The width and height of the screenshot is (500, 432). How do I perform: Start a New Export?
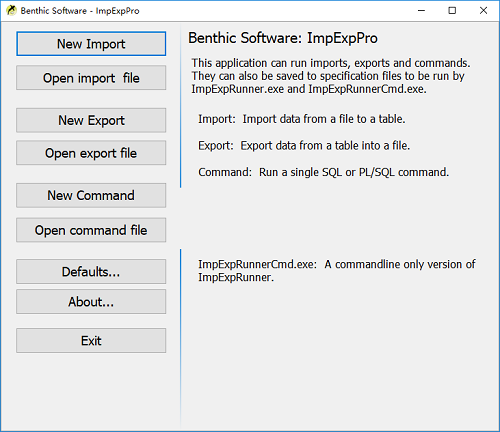91,120
